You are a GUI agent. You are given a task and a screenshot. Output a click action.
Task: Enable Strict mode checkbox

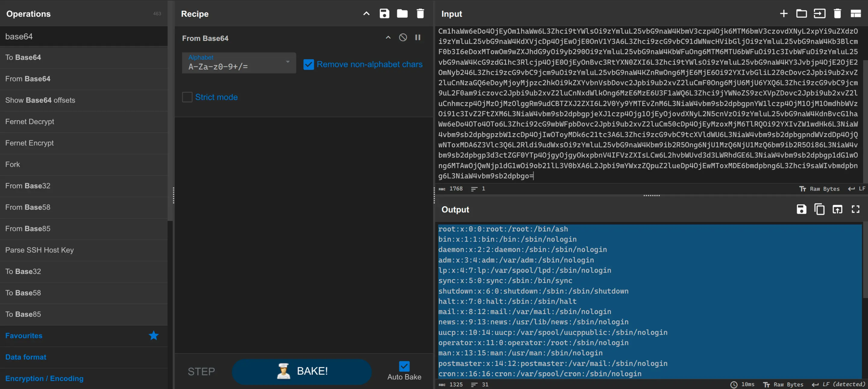point(187,97)
